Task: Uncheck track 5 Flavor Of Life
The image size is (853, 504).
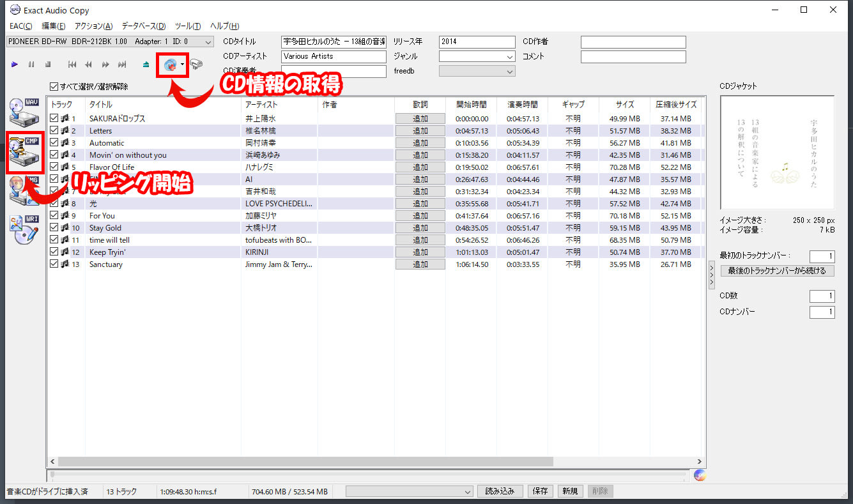Action: (54, 167)
